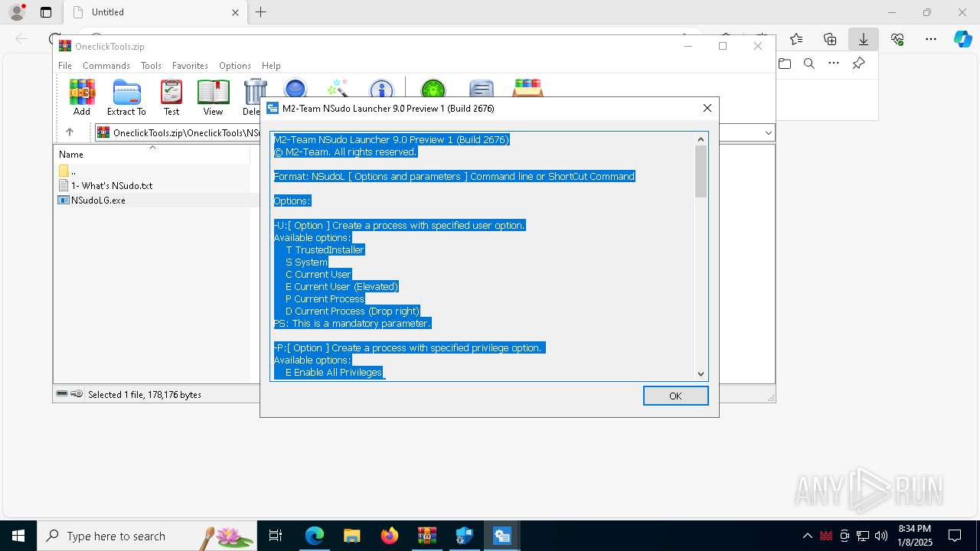This screenshot has height=551, width=980.
Task: Open a new browser tab
Action: click(260, 12)
